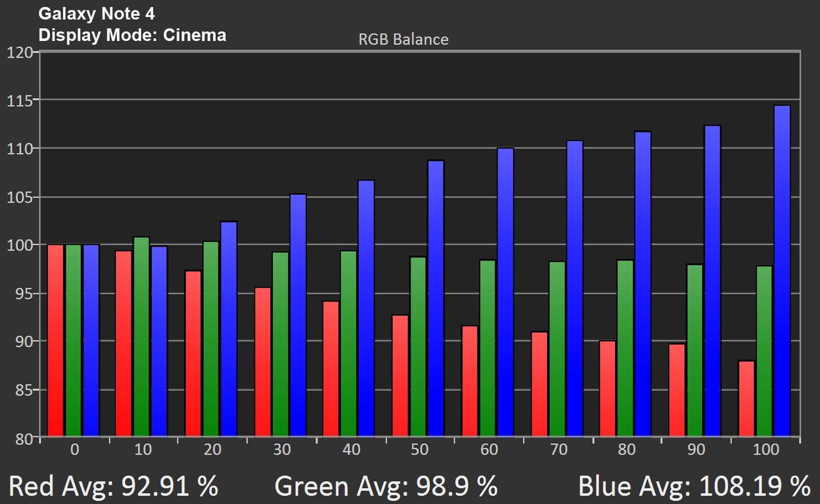Click the x-axis label 10
The image size is (820, 504).
[x=143, y=450]
